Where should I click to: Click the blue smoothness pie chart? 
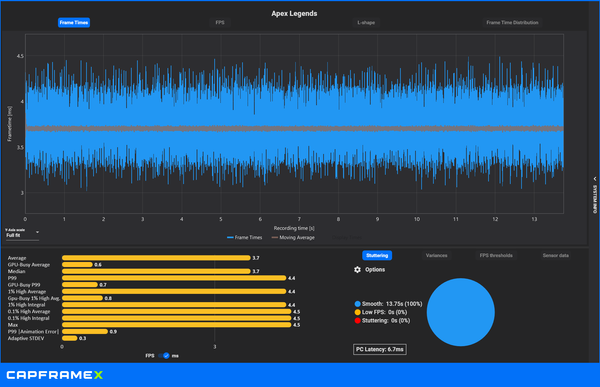click(461, 312)
